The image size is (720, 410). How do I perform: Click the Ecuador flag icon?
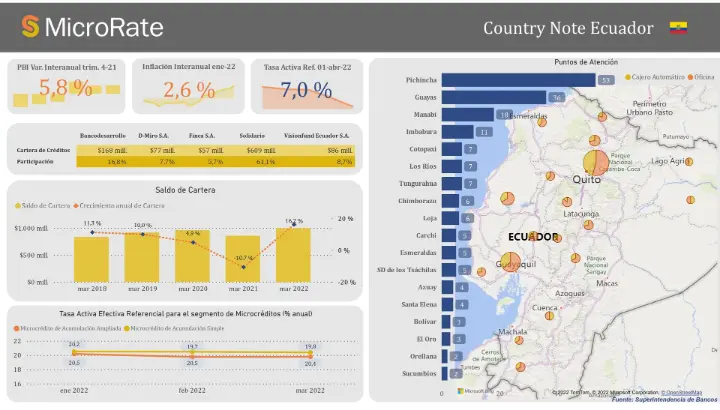pos(678,28)
